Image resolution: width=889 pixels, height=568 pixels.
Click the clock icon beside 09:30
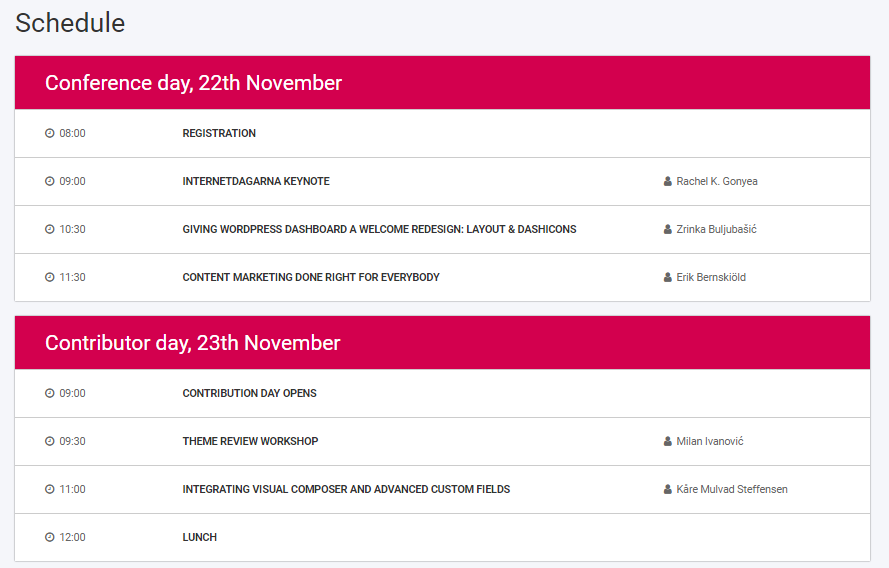(x=50, y=441)
